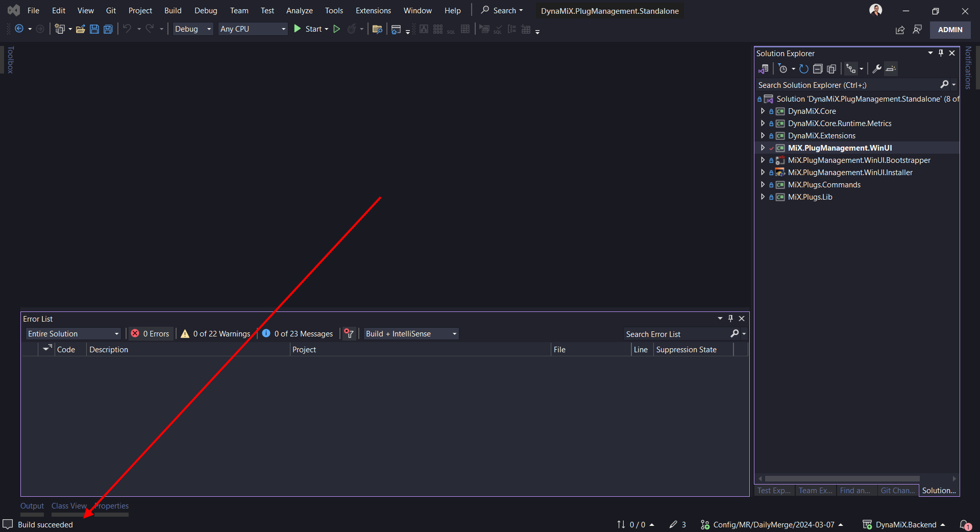
Task: Click Find in Files toolbar icon
Action: (x=377, y=29)
